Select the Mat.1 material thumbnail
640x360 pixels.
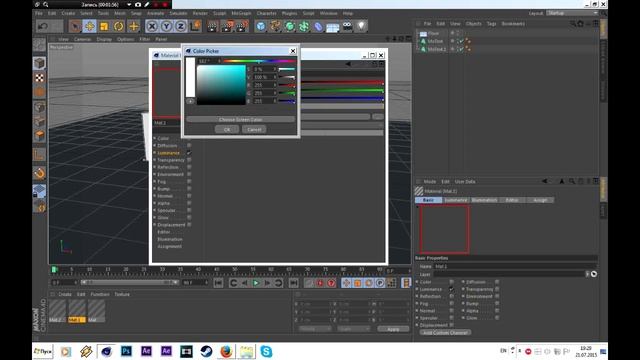tap(77, 311)
